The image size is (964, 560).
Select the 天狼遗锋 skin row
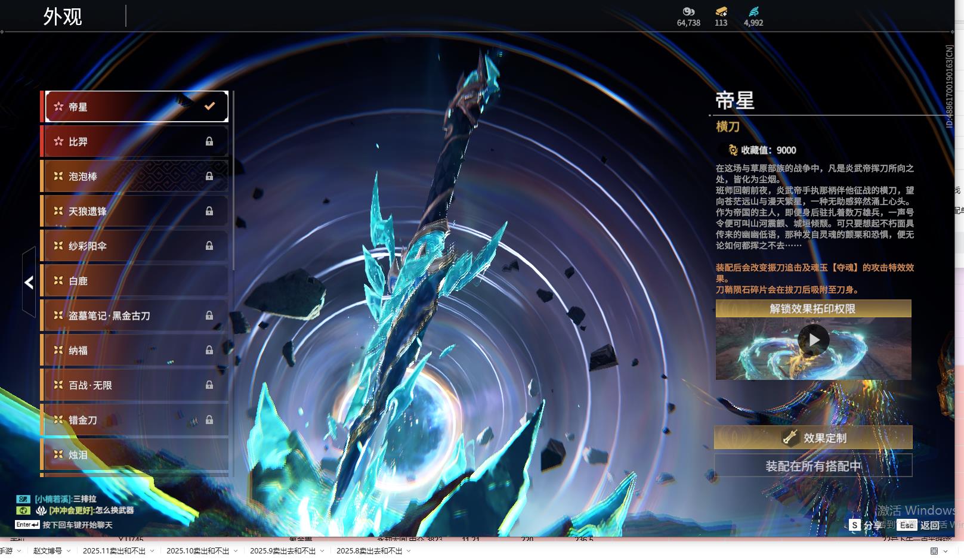(x=135, y=211)
